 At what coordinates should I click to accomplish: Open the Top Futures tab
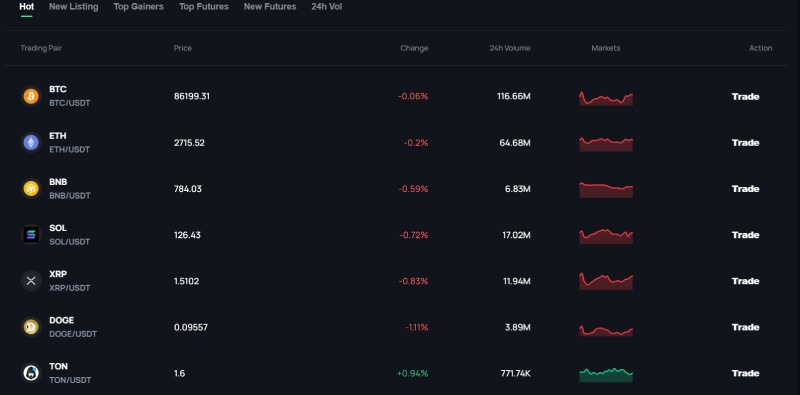204,7
